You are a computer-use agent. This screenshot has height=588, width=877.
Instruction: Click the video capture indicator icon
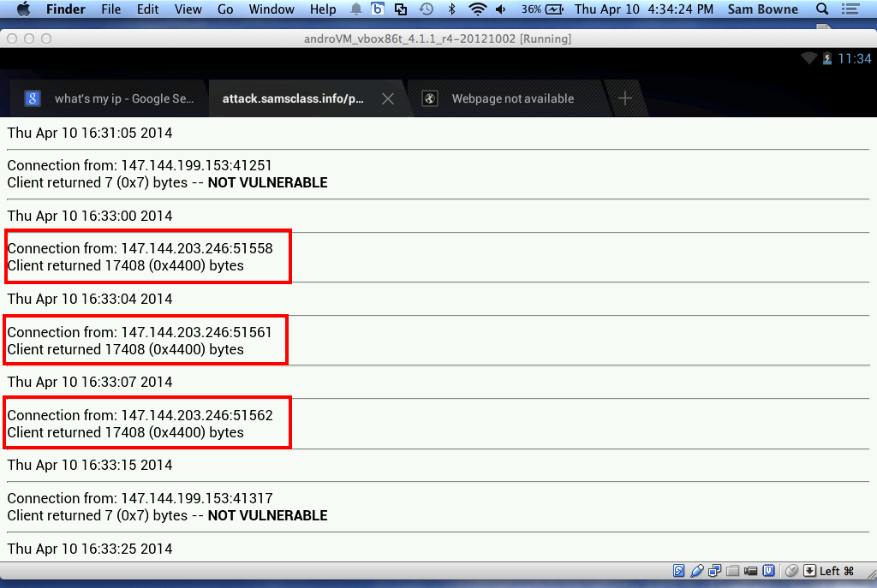[x=750, y=571]
